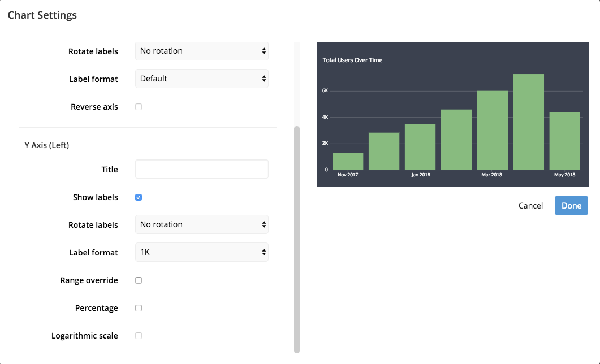600x364 pixels.
Task: Toggle the Reverse axis checkbox
Action: click(139, 107)
